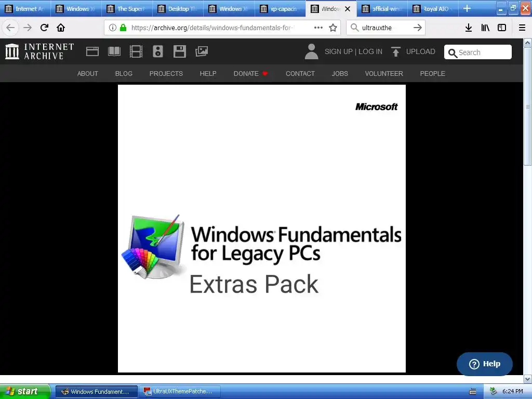Open Internet Archive Images icon
This screenshot has height=399, width=532.
(202, 51)
